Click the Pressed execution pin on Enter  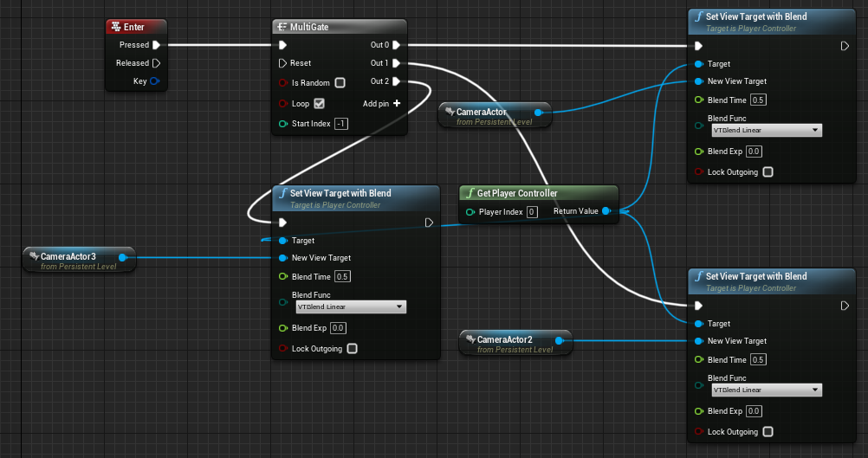pos(156,45)
